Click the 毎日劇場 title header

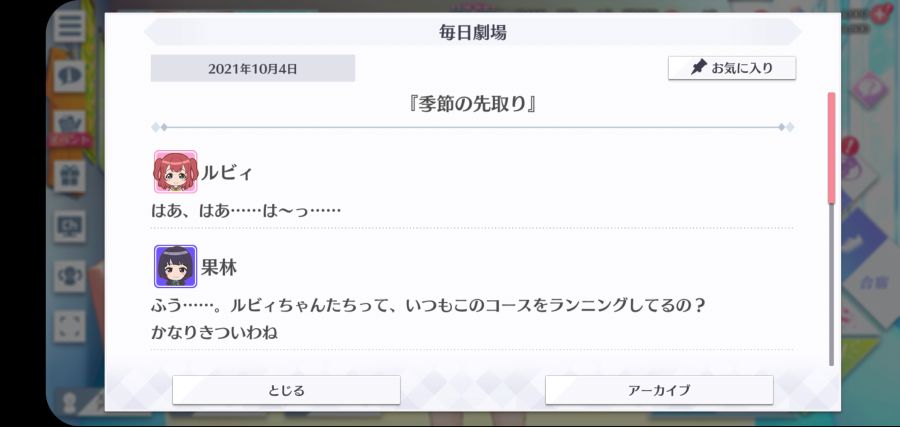(472, 32)
